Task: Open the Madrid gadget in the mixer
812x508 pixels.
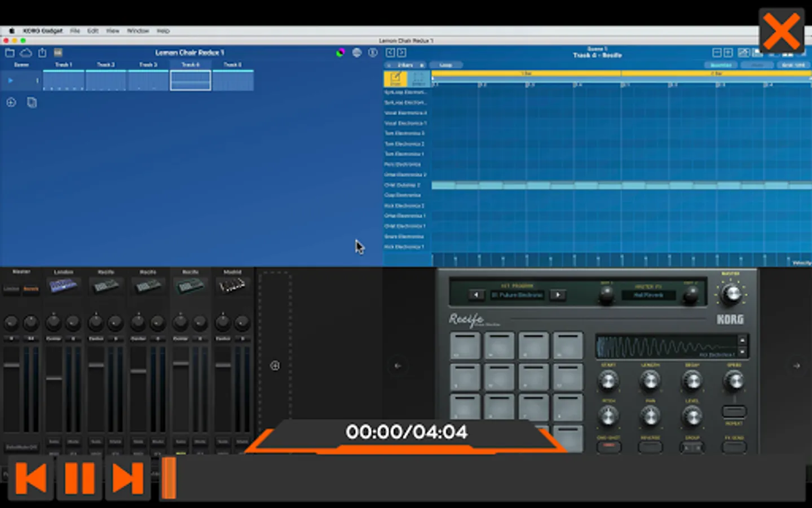Action: pyautogui.click(x=232, y=286)
